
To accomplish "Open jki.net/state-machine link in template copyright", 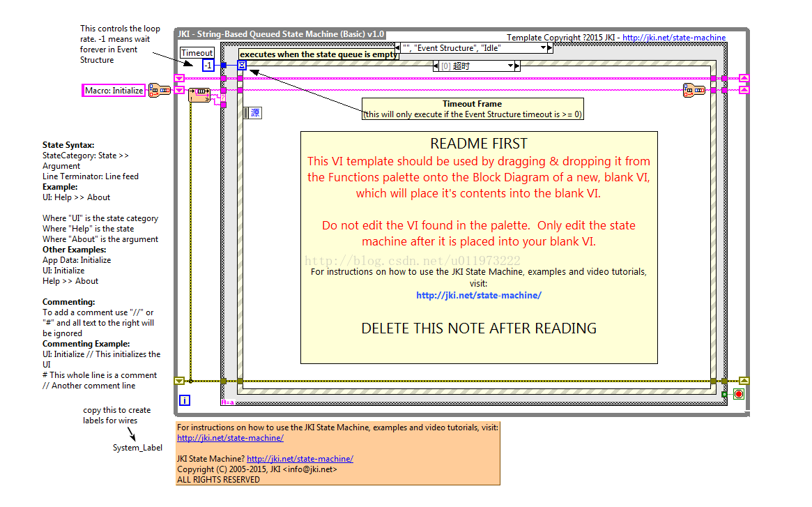I will [674, 38].
